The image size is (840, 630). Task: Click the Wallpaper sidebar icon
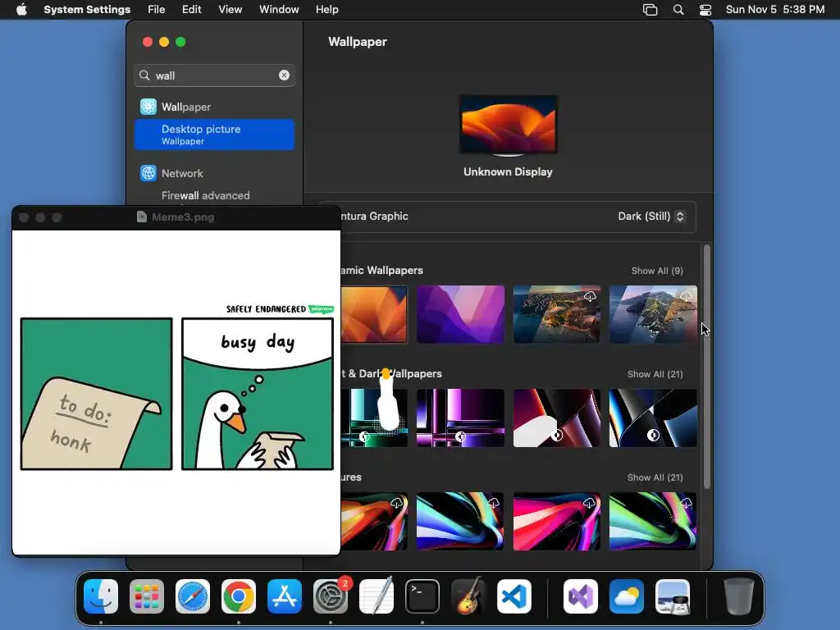point(148,107)
